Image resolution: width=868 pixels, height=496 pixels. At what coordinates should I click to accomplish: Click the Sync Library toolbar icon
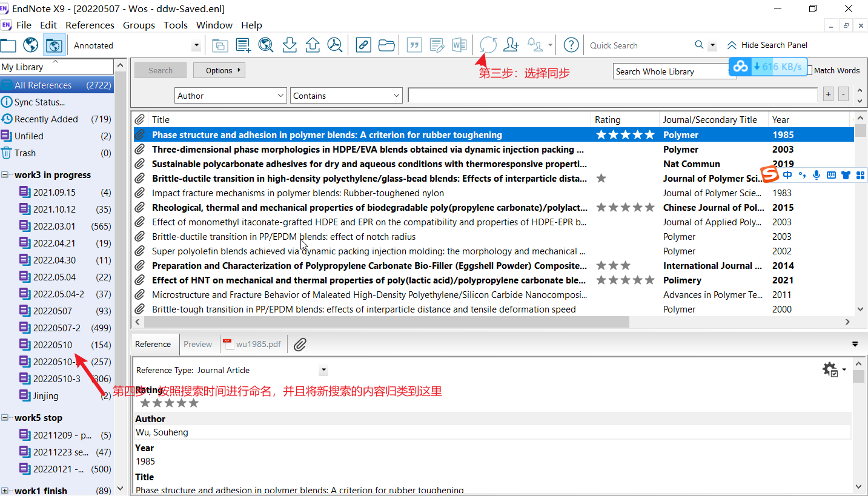[488, 45]
